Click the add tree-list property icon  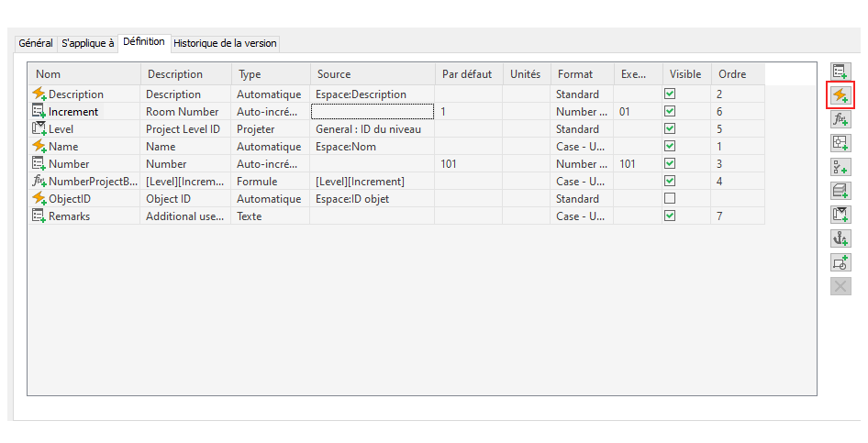point(840,167)
